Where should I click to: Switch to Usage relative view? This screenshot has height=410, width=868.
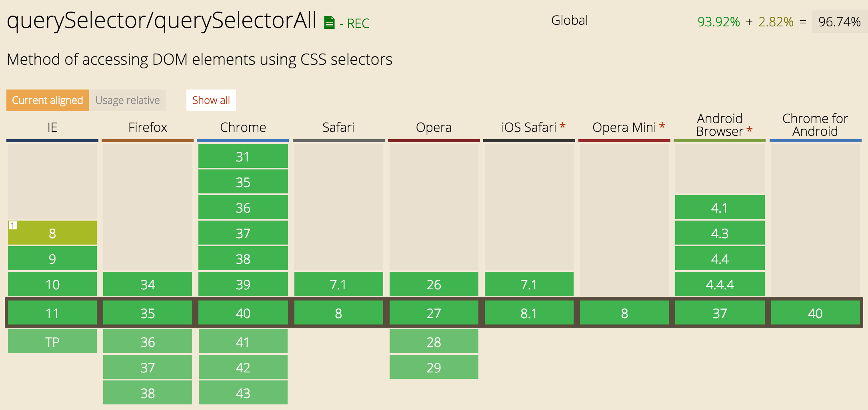click(x=128, y=100)
